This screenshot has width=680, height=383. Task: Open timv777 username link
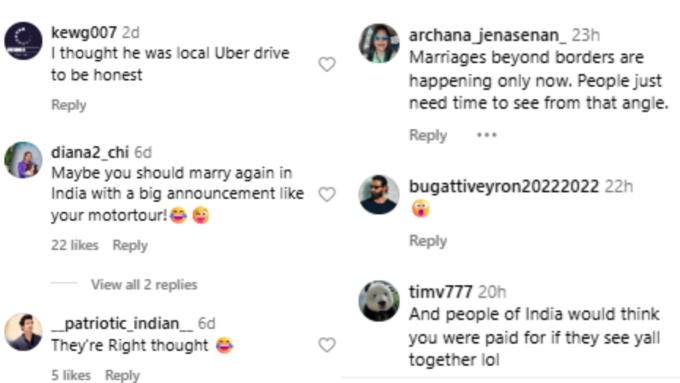441,292
